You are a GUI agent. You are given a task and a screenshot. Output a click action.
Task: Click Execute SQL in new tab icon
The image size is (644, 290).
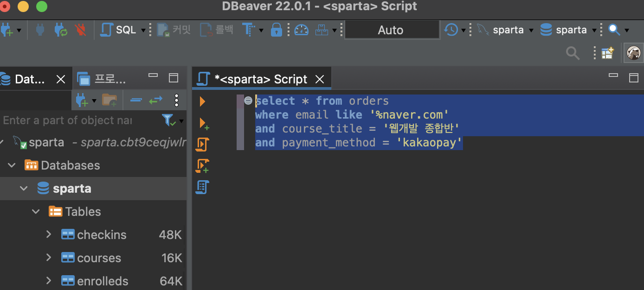tap(204, 123)
